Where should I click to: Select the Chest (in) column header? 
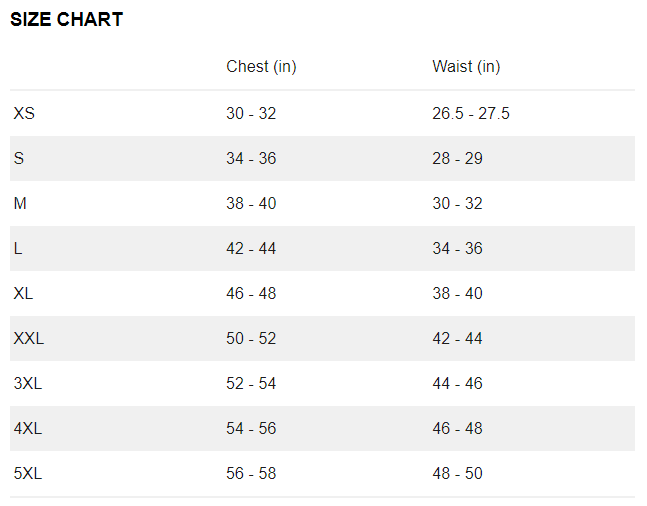tap(261, 66)
